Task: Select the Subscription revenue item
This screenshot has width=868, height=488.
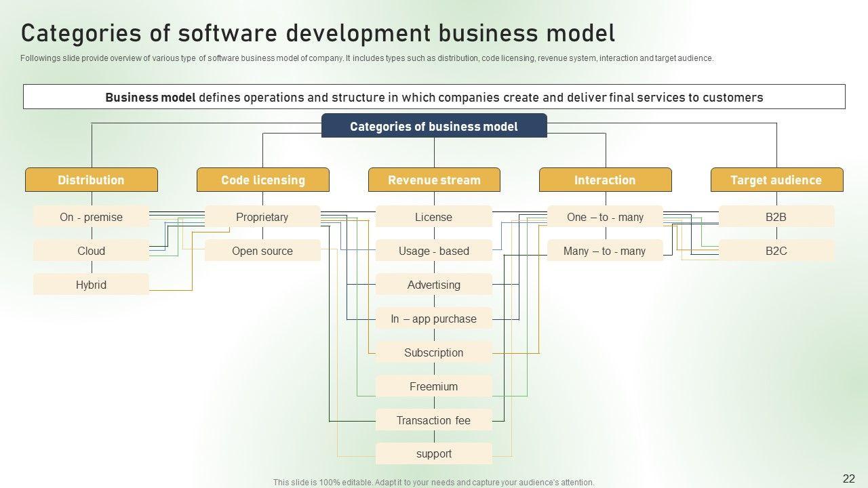Action: [x=434, y=352]
